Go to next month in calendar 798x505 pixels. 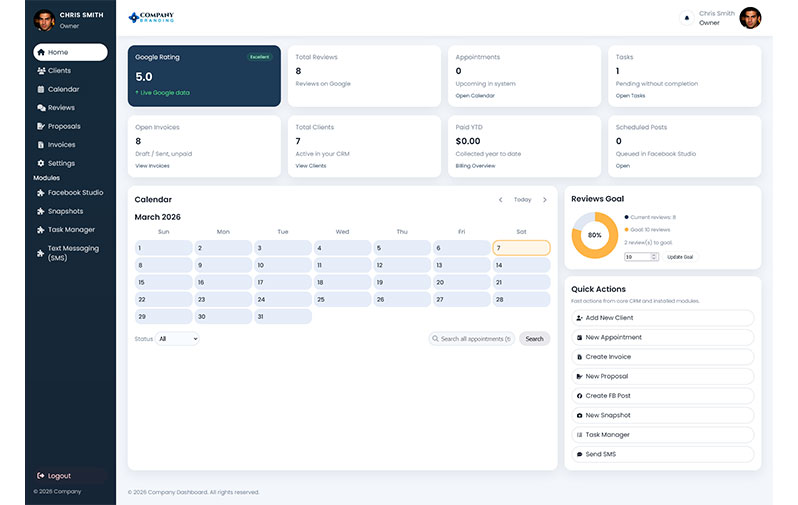(x=544, y=200)
